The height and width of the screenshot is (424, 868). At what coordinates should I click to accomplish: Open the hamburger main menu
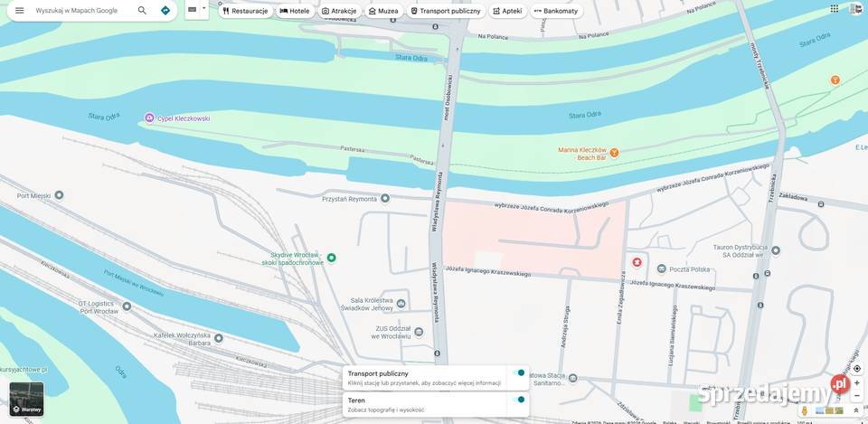point(19,11)
